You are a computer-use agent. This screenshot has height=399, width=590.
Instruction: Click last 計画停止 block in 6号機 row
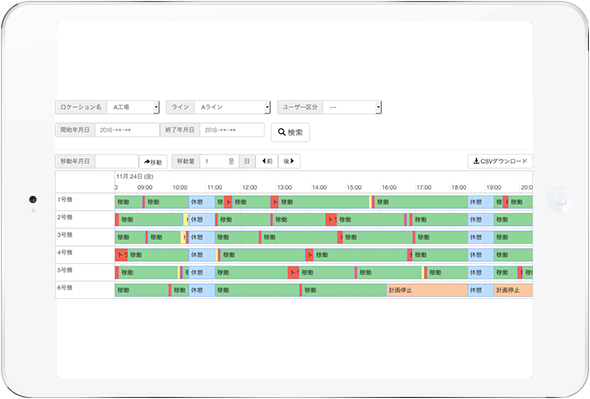[513, 290]
